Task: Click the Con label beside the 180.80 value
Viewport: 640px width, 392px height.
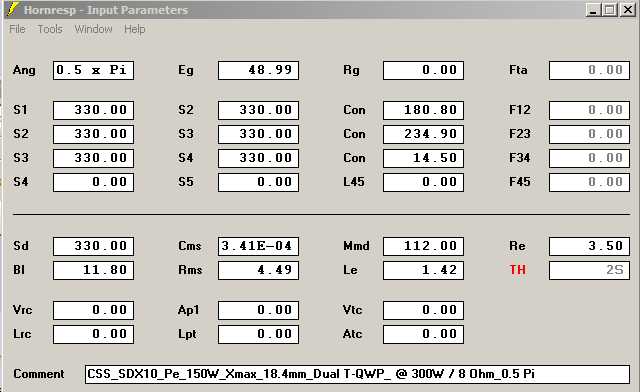Action: (354, 110)
